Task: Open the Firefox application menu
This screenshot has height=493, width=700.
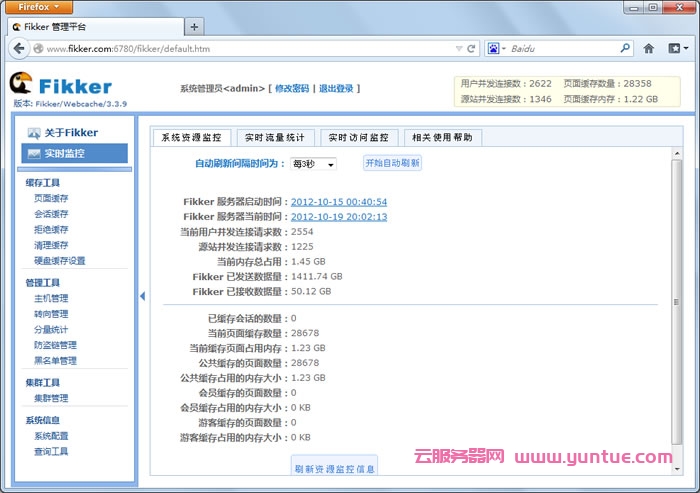Action: (40, 6)
